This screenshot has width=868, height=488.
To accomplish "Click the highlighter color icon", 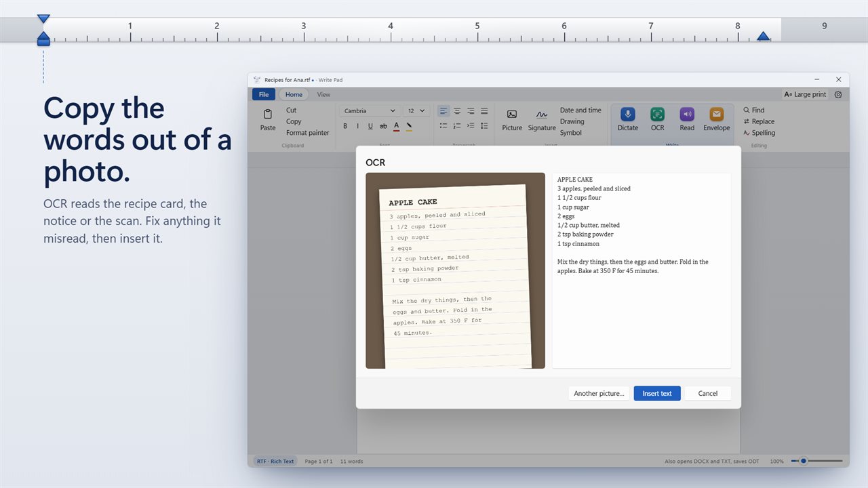I will [x=409, y=126].
